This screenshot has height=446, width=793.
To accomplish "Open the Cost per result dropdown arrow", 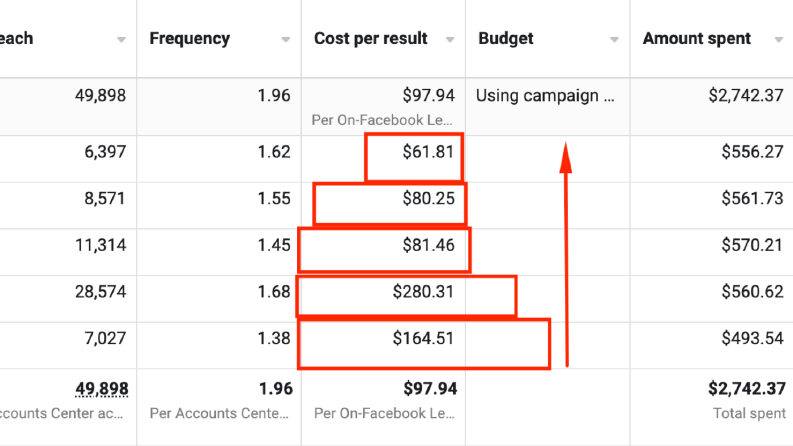I will pos(450,39).
